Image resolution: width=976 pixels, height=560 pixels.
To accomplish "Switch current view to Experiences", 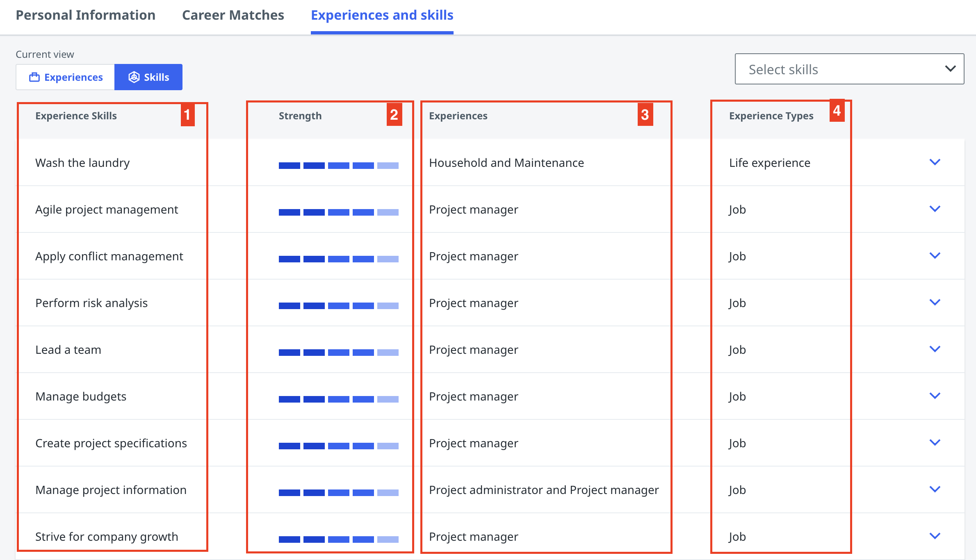I will tap(66, 77).
